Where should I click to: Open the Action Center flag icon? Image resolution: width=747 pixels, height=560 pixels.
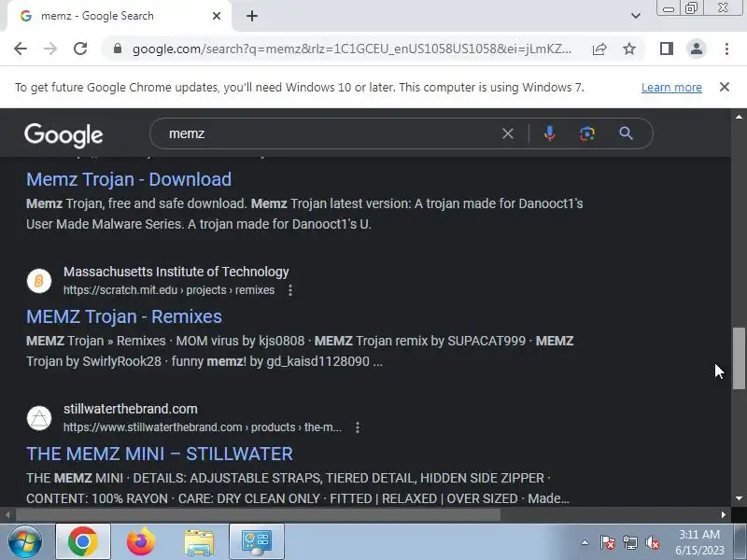[x=608, y=542]
